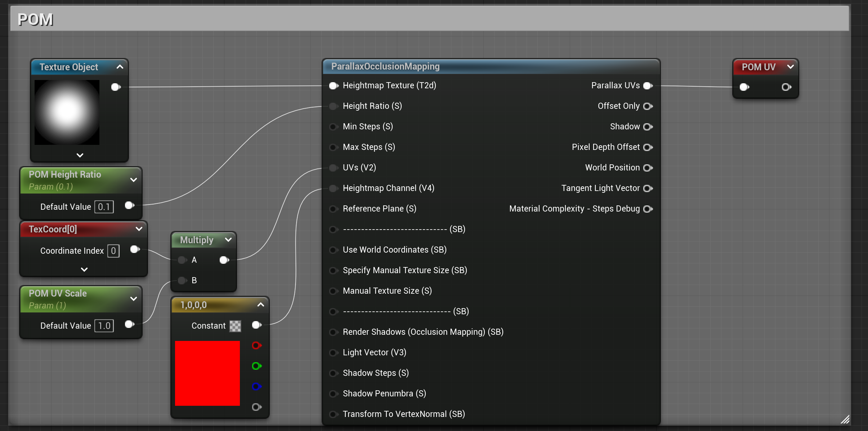This screenshot has height=431, width=868.
Task: Click Constant RGBA output pin
Action: 257,325
